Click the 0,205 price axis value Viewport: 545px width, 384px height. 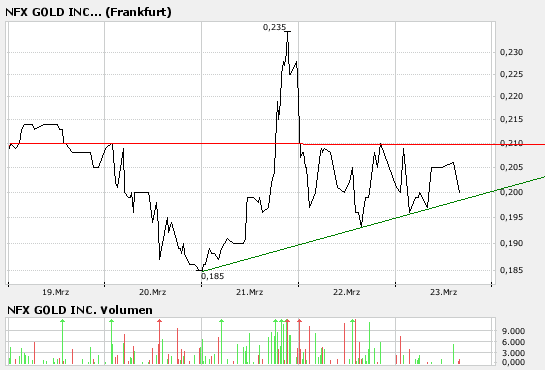tap(511, 168)
